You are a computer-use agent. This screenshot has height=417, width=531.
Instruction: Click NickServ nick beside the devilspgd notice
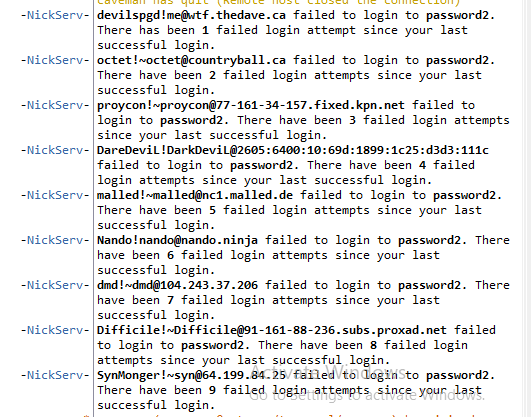[x=55, y=15]
